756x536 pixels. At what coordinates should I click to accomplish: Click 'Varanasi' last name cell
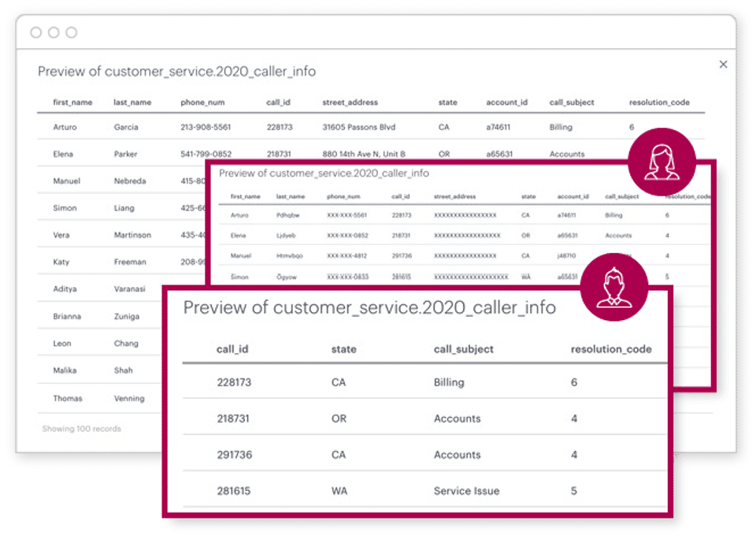click(x=129, y=289)
